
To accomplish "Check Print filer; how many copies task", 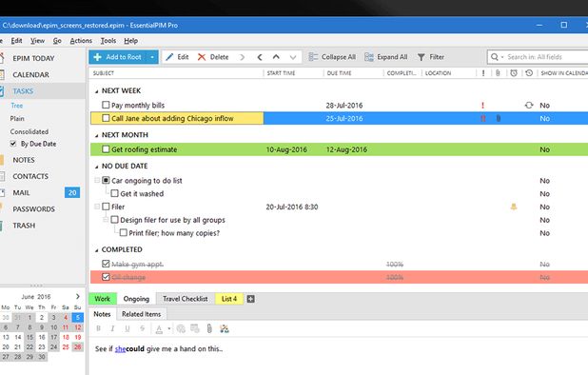I will tap(124, 233).
